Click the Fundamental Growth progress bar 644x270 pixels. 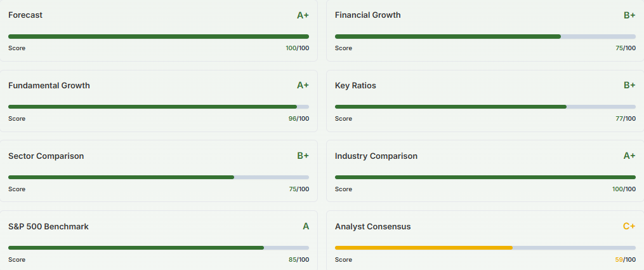click(x=159, y=107)
